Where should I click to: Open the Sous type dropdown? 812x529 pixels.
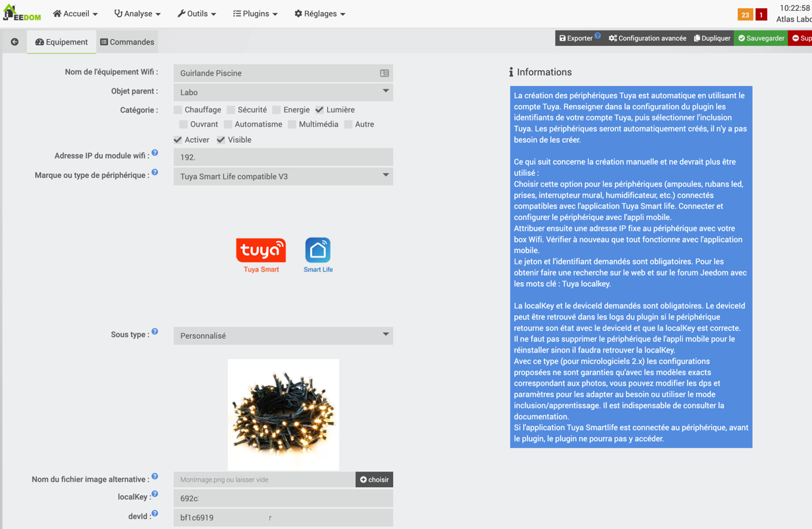[283, 336]
